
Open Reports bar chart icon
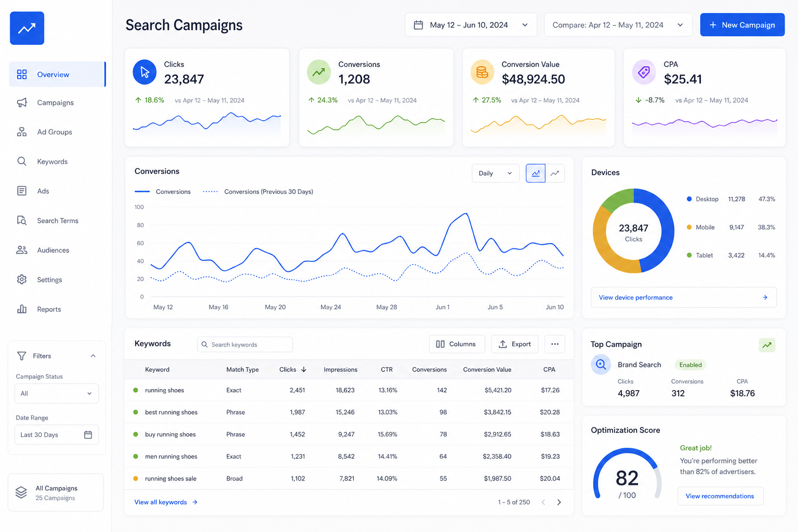22,309
